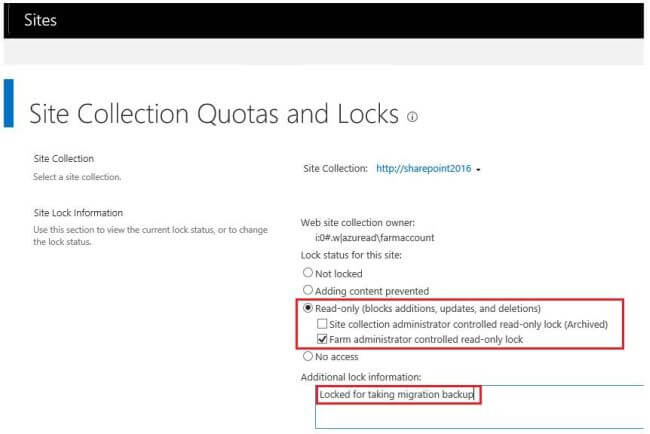The image size is (650, 434).
Task: Click the Web site collection owner label
Action: pos(357,221)
